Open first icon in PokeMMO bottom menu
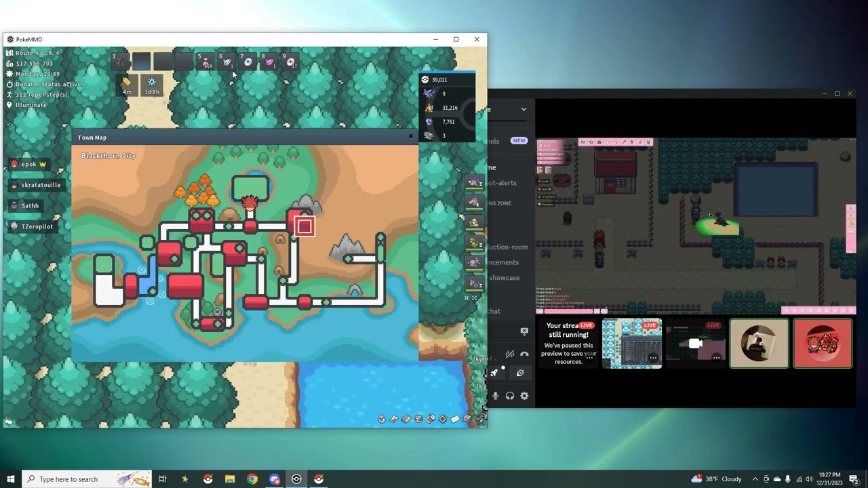The width and height of the screenshot is (868, 488). tap(382, 419)
